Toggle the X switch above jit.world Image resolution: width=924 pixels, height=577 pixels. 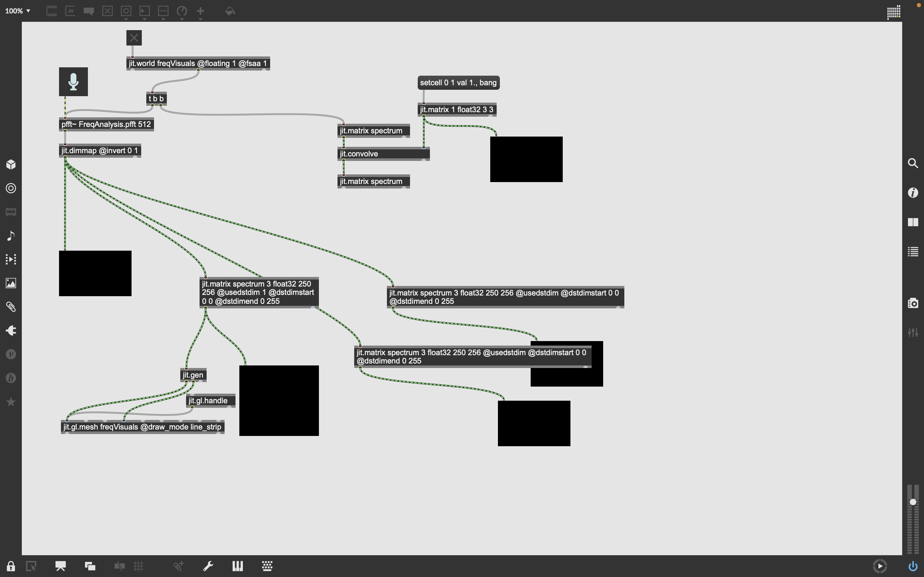coord(134,38)
